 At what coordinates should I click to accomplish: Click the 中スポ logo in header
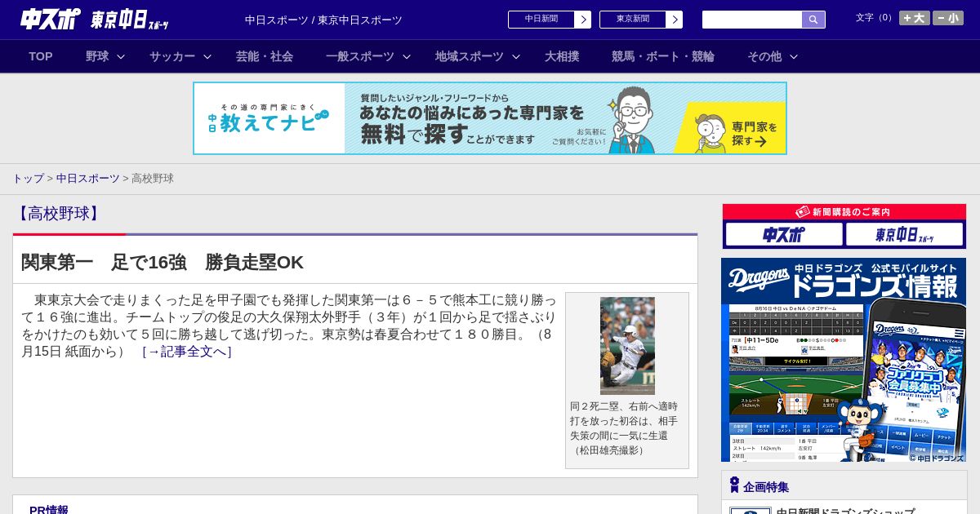(50, 19)
